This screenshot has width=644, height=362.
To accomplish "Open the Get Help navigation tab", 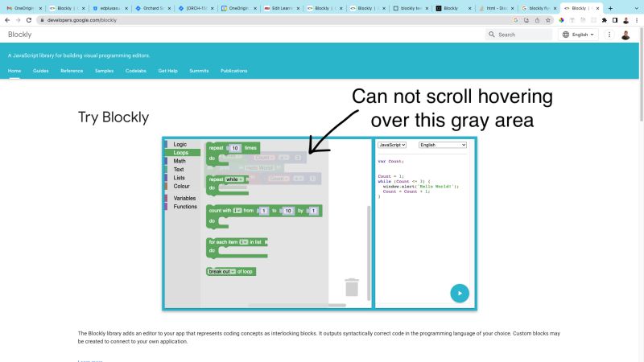I will pyautogui.click(x=168, y=71).
